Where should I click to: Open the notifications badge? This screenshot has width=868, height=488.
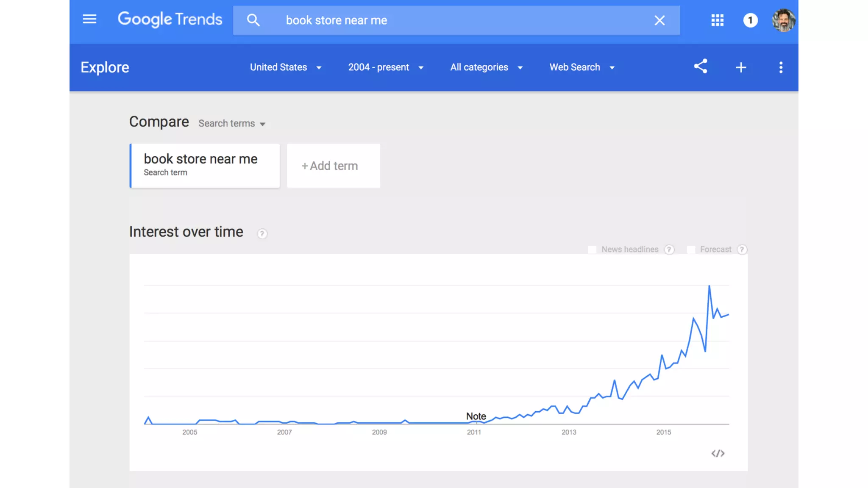pos(750,20)
